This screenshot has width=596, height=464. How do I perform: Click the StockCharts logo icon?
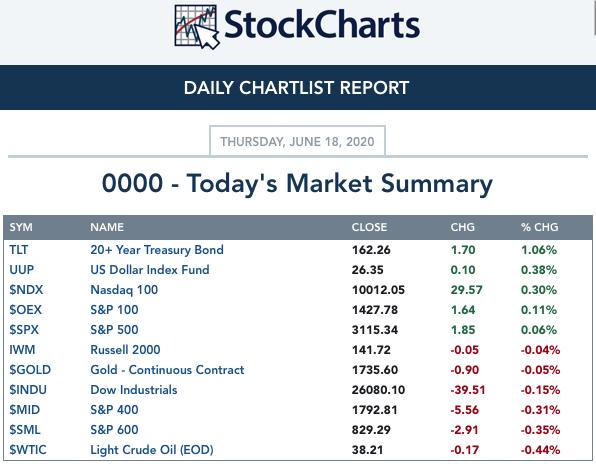(x=197, y=27)
